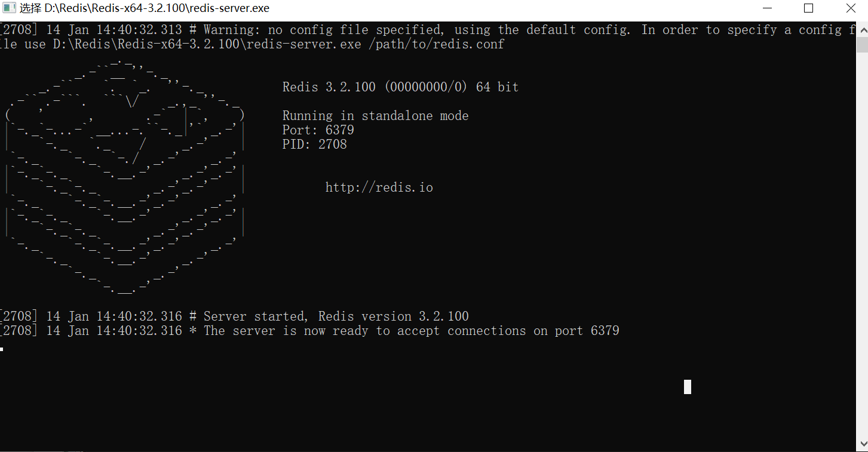Click the http://redis.io URL text
The height and width of the screenshot is (452, 868).
click(379, 187)
